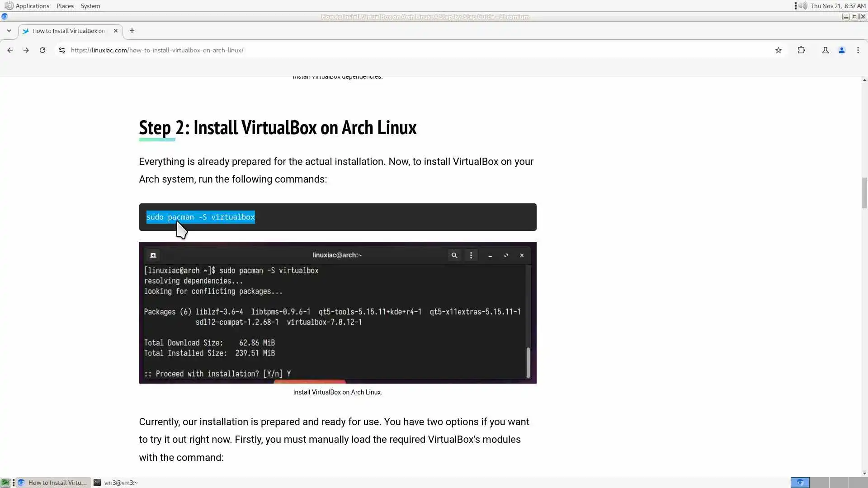868x488 pixels.
Task: Close the How to Install VirtualBox tab
Action: point(115,31)
